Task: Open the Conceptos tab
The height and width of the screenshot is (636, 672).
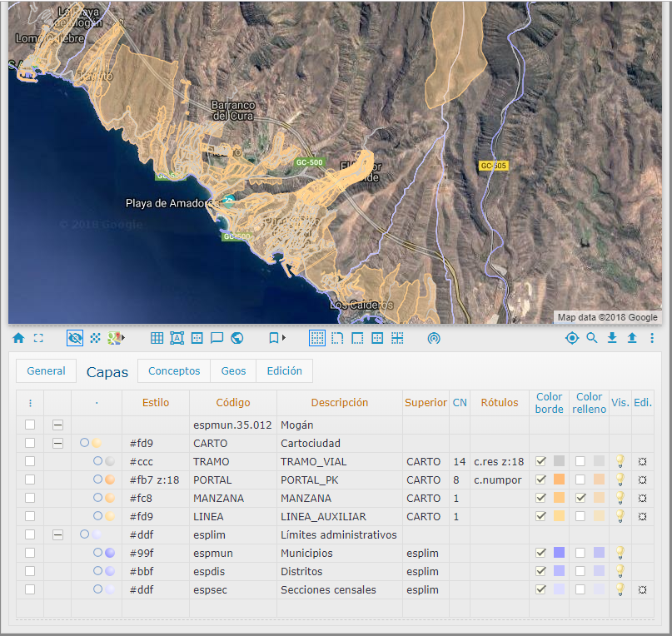Action: coord(173,371)
